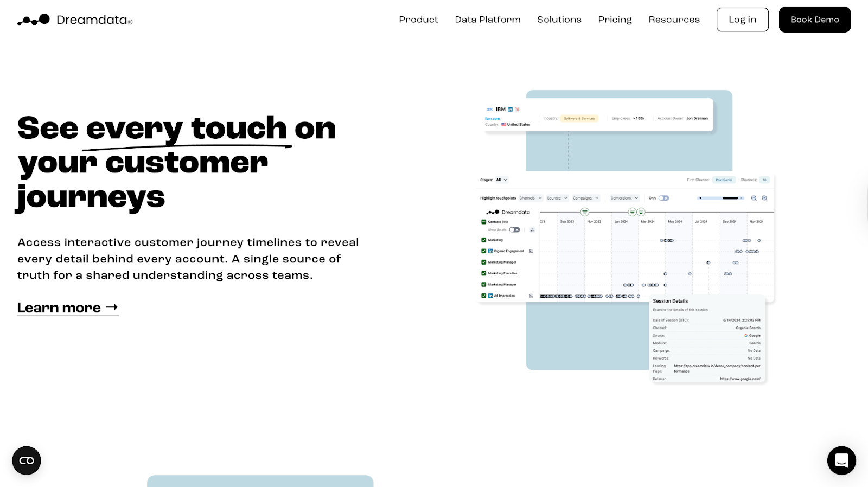Click the > 100k employees value
The width and height of the screenshot is (868, 487).
pyautogui.click(x=639, y=118)
